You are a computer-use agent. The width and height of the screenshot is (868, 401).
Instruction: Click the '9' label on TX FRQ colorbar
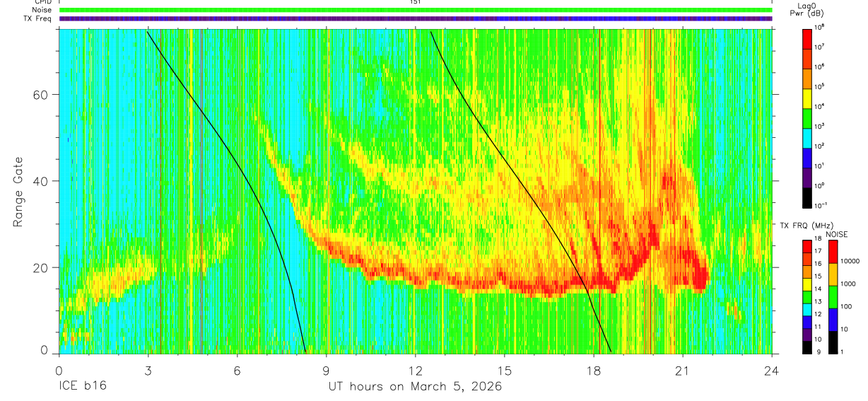coord(818,351)
